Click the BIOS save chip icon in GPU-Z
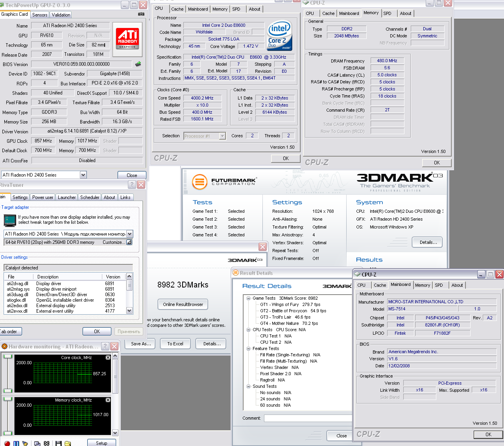Viewport: 504px width, 446px height. [138, 64]
